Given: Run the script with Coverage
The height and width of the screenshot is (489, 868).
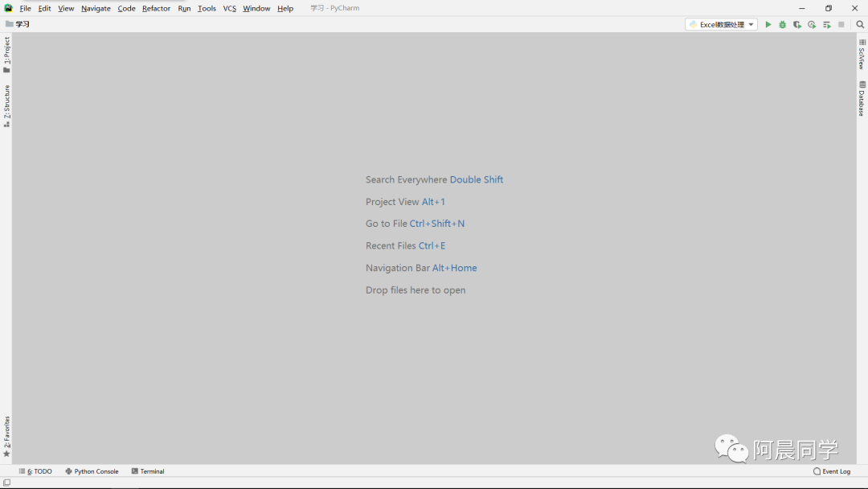Looking at the screenshot, I should pyautogui.click(x=796, y=24).
